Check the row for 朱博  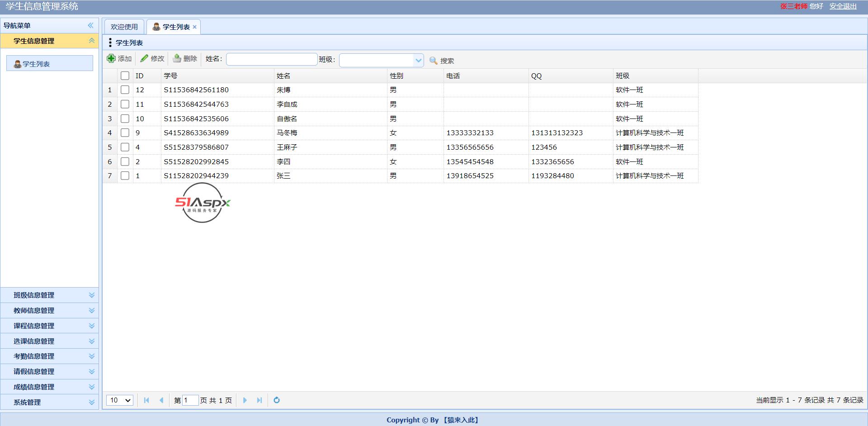[x=125, y=90]
